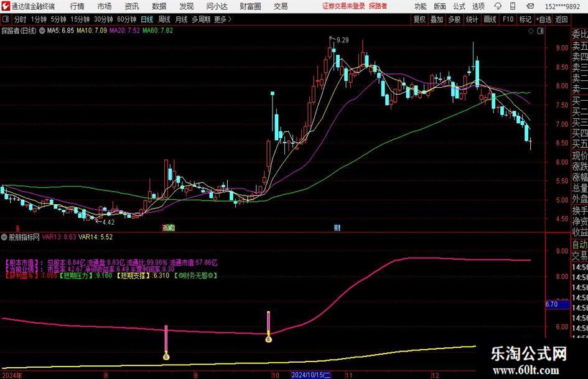Open the 选项 menu
This screenshot has height=379, width=588.
click(478, 6)
